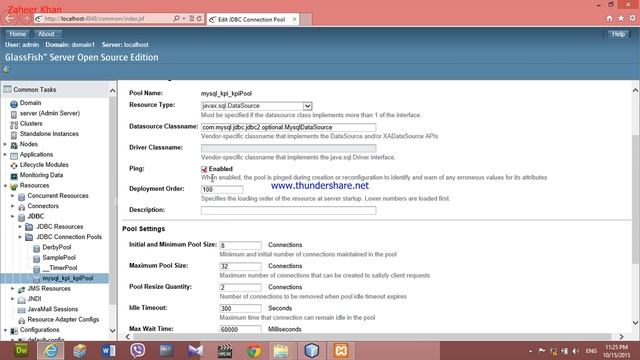Click the Max Wait Time field

[240, 329]
